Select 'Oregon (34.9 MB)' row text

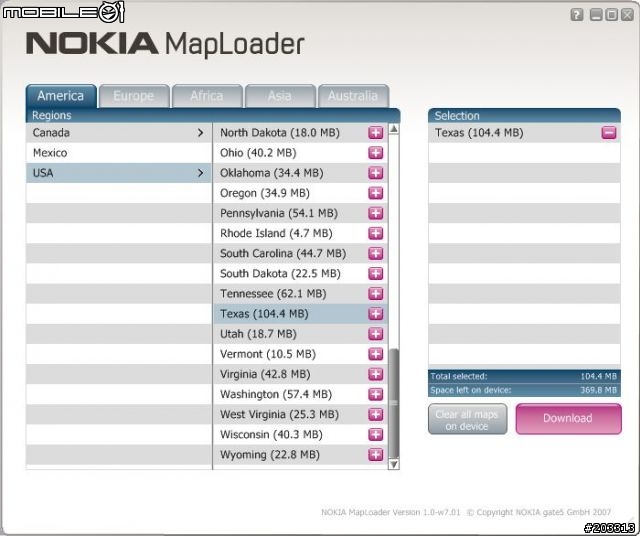coord(264,193)
